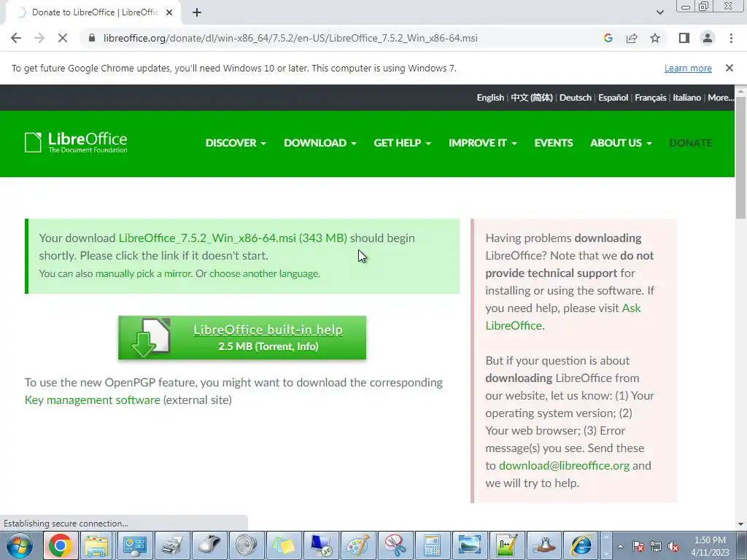The height and width of the screenshot is (560, 747).
Task: Open Paint from the taskbar
Action: pyautogui.click(x=357, y=545)
